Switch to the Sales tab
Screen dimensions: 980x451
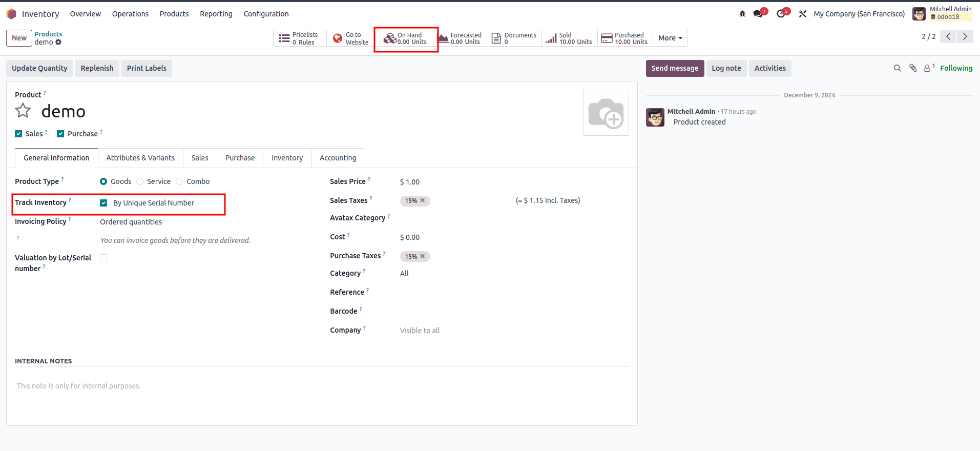click(x=200, y=158)
